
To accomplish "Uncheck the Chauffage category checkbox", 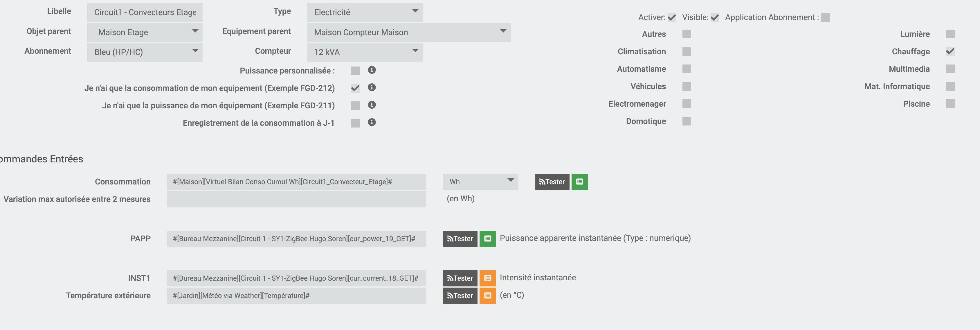I will 950,51.
